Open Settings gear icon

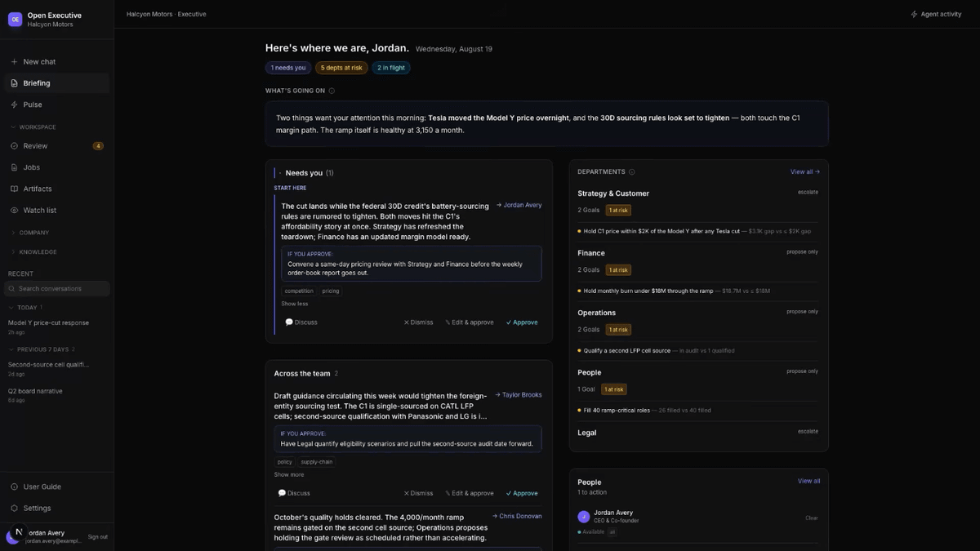pyautogui.click(x=14, y=508)
